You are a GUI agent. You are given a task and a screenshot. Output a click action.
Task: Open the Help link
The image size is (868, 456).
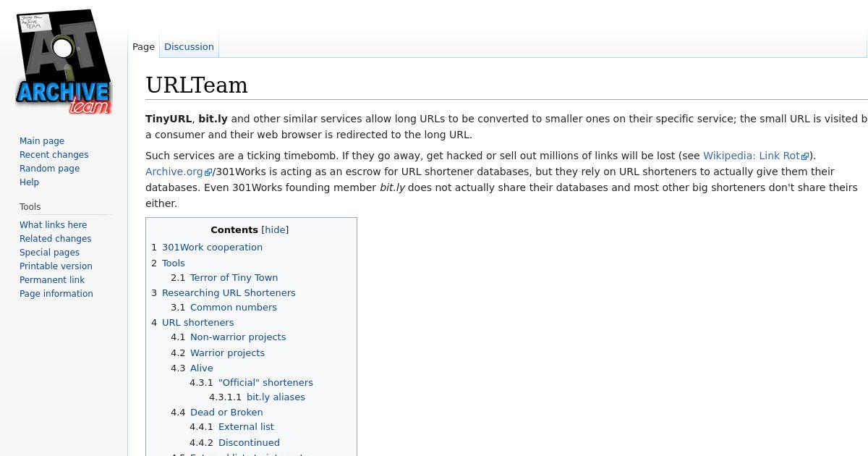point(29,182)
